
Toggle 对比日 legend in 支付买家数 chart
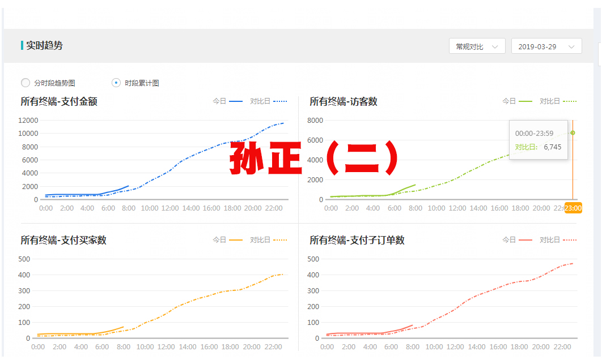pyautogui.click(x=268, y=240)
